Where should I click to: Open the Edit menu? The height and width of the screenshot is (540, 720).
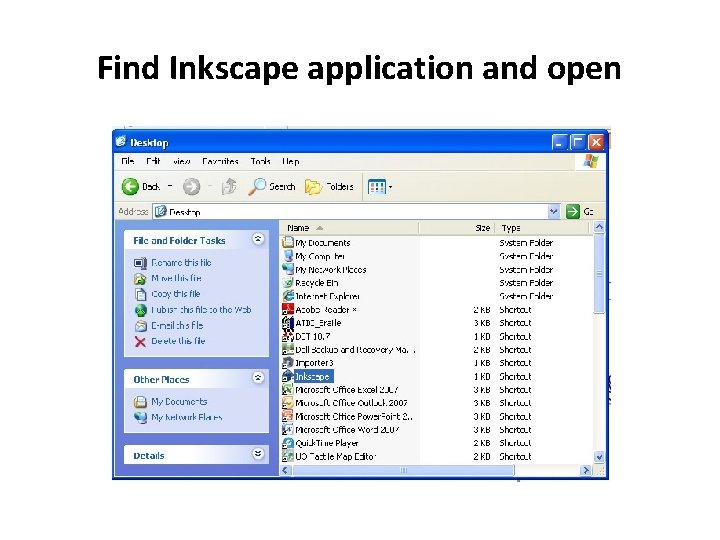(153, 161)
